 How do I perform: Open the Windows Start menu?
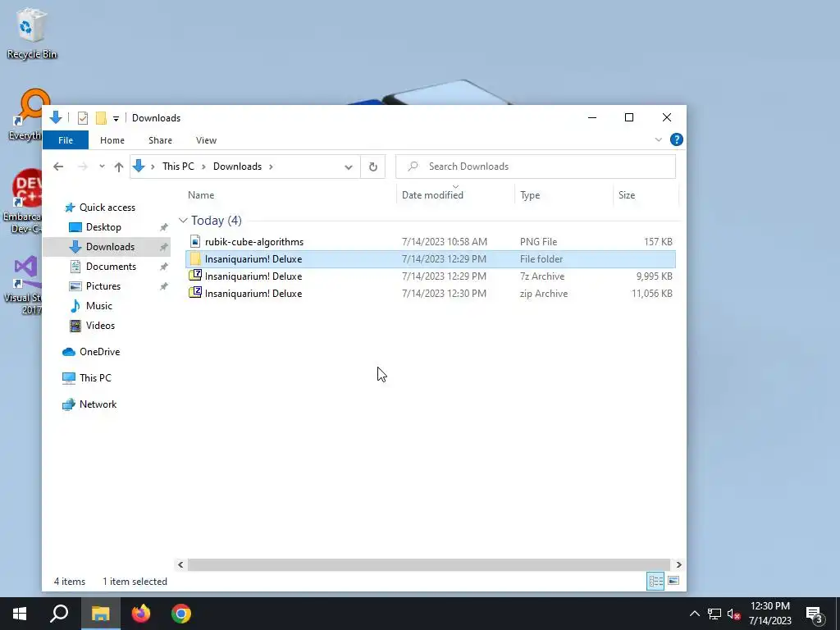pyautogui.click(x=20, y=614)
